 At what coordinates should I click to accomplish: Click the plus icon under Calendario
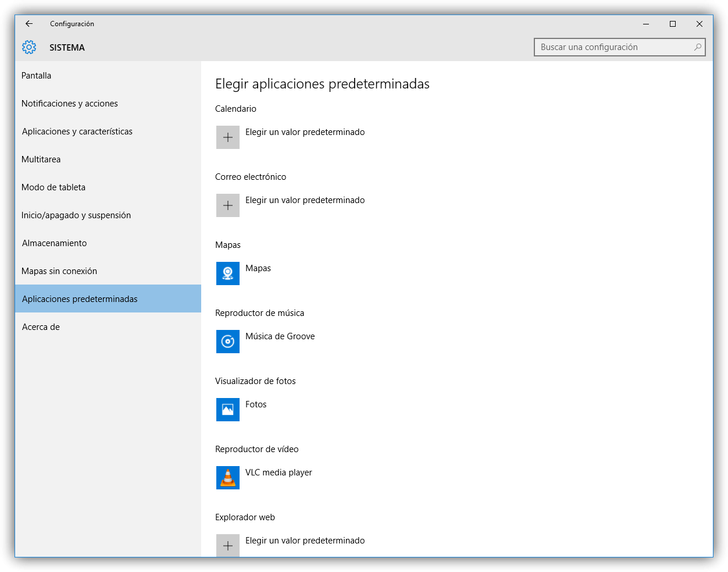pyautogui.click(x=228, y=137)
